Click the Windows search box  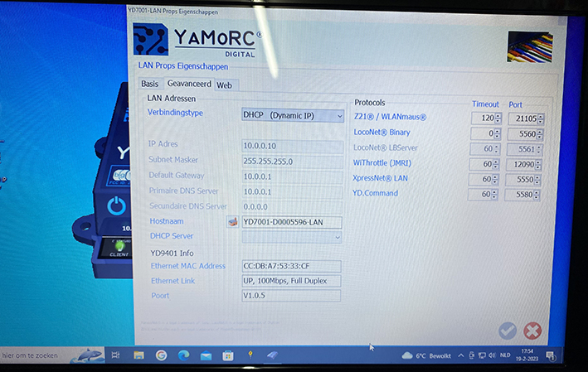point(51,355)
